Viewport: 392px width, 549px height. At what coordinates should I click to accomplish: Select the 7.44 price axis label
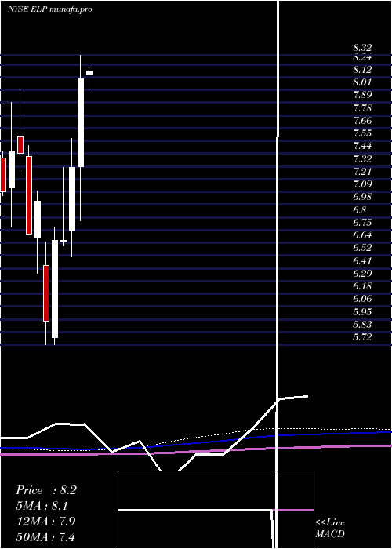click(362, 146)
